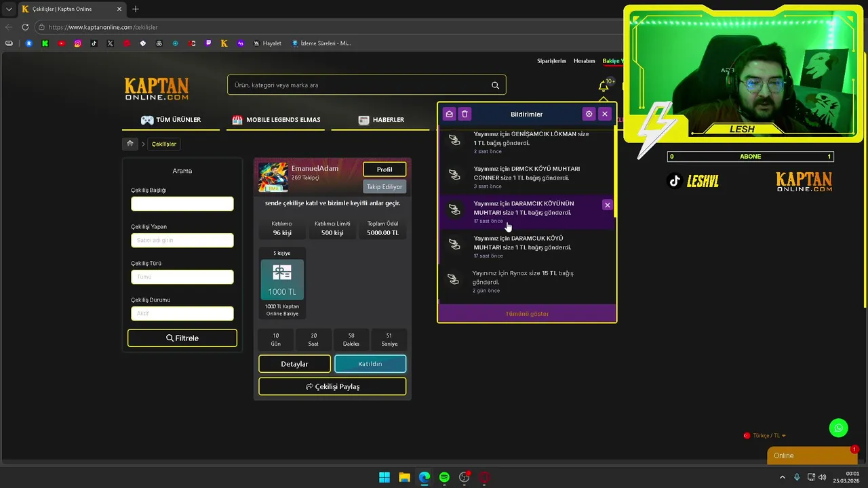Image resolution: width=868 pixels, height=488 pixels.
Task: Click the notifications panel scrollbar
Action: (x=615, y=173)
